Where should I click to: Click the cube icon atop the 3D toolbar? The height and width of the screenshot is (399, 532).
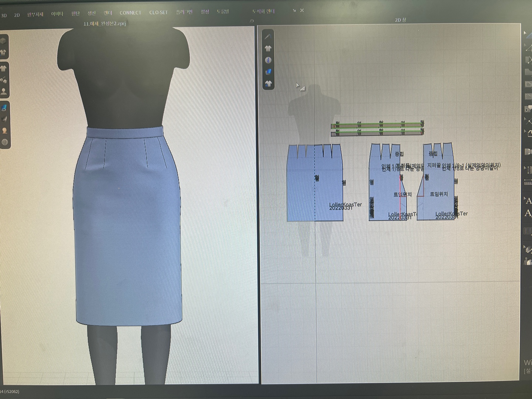click(3, 41)
